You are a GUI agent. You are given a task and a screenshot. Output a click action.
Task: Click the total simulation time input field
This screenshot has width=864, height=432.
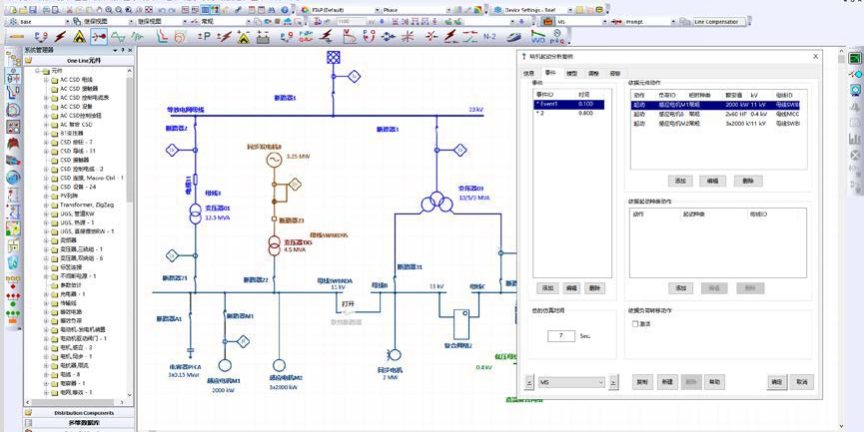(561, 336)
